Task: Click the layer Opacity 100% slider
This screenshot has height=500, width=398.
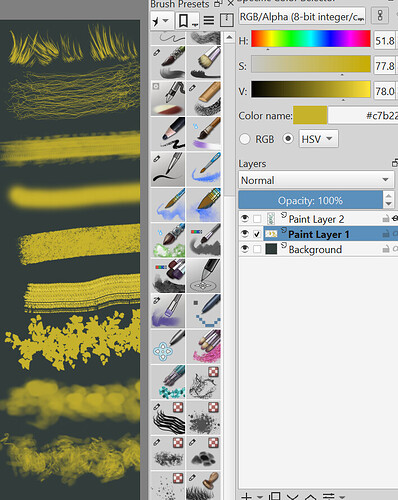Action: click(x=310, y=200)
